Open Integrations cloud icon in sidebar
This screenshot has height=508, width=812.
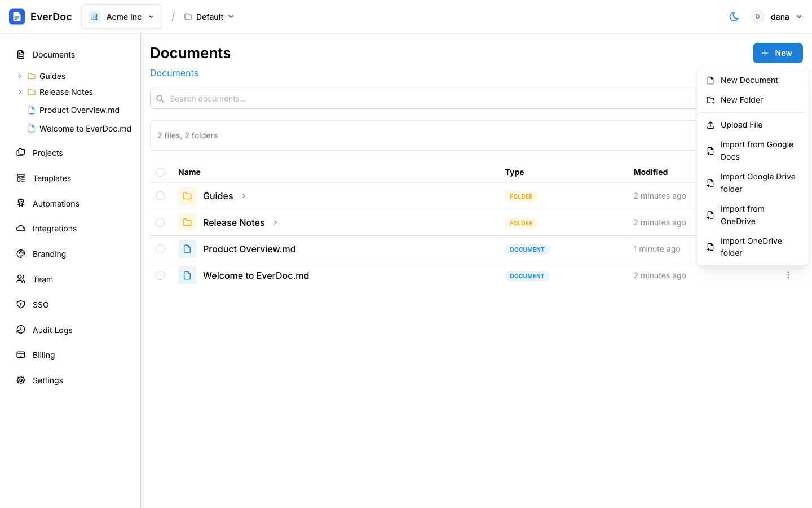pyautogui.click(x=21, y=229)
